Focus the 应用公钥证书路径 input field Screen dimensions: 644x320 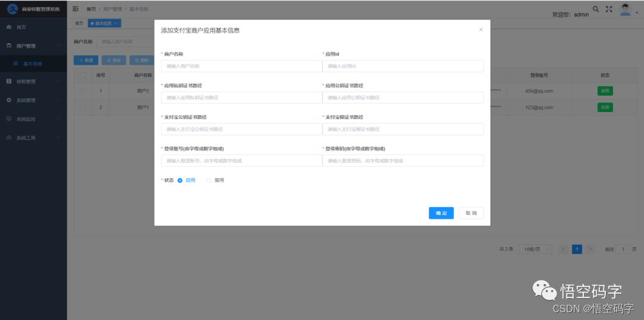pyautogui.click(x=403, y=98)
